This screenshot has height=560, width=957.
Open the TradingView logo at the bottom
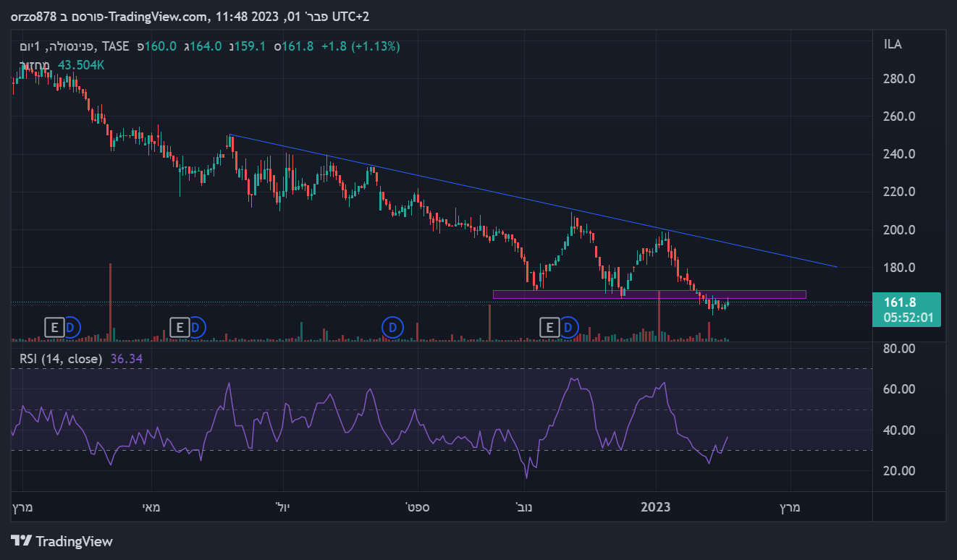click(x=62, y=541)
